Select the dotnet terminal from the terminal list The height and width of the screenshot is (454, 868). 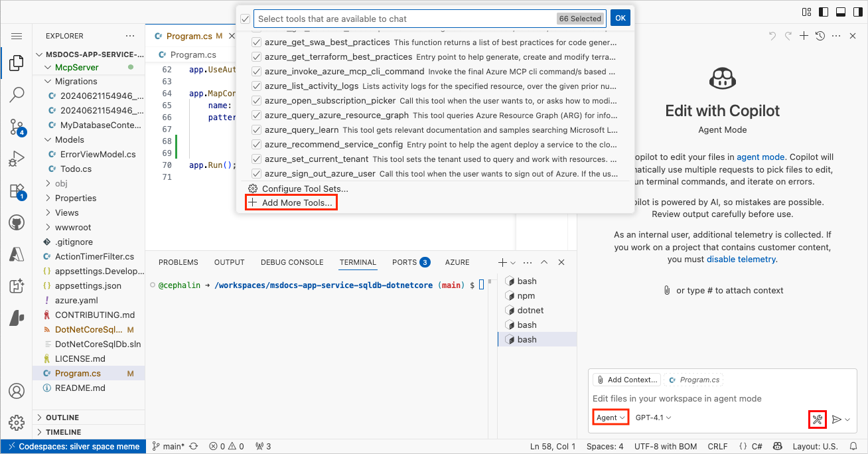pos(530,310)
